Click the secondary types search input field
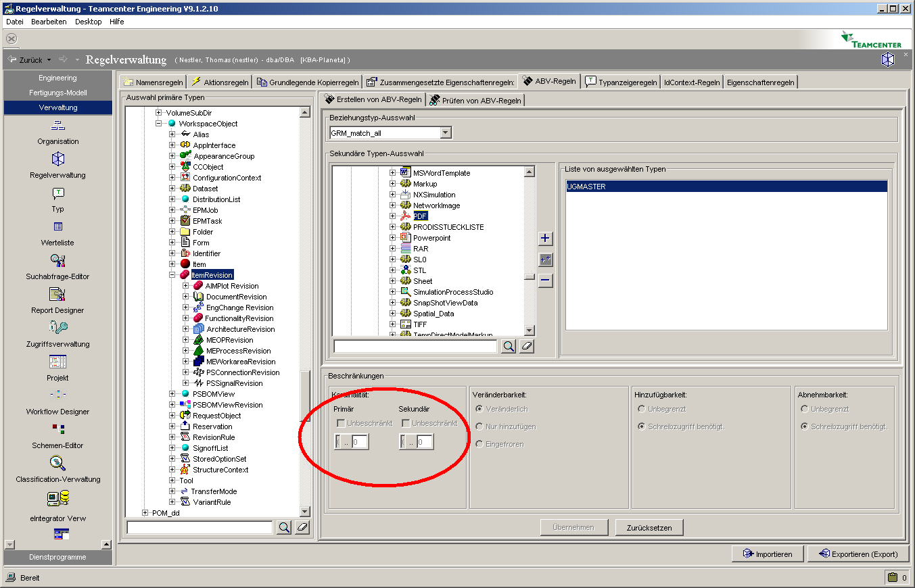This screenshot has width=915, height=588. tap(415, 347)
